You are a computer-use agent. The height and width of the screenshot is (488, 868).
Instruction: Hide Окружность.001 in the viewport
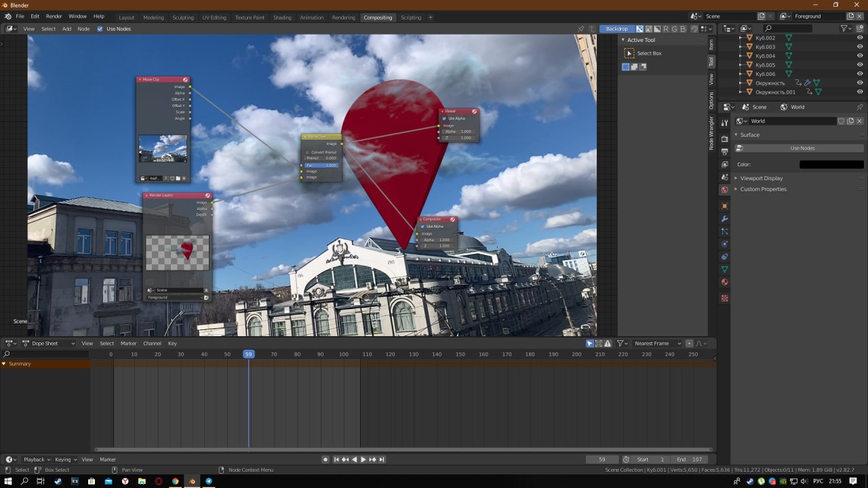pos(860,91)
